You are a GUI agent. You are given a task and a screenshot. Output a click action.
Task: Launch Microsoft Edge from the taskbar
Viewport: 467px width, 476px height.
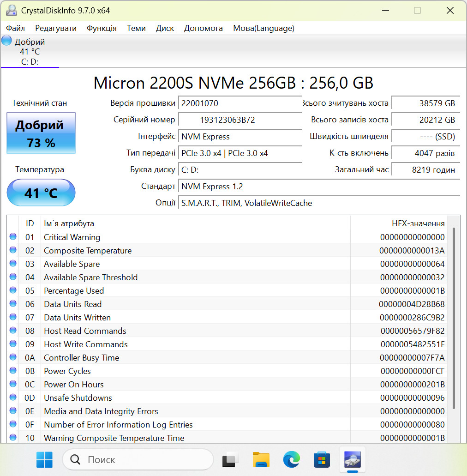[291, 459]
